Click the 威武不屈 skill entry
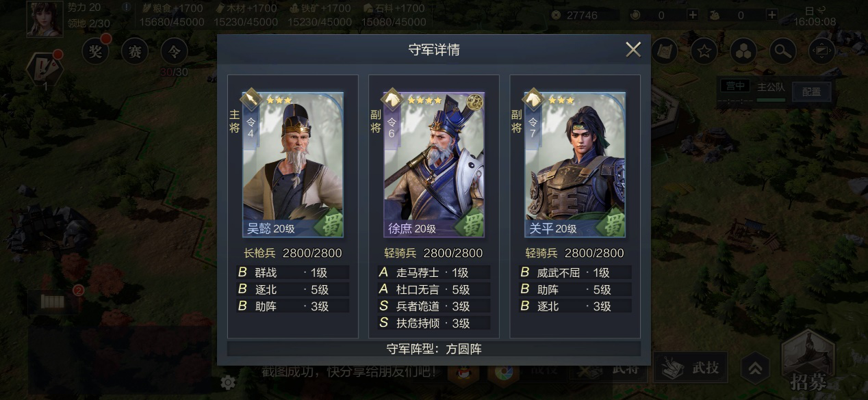This screenshot has width=868, height=400. click(575, 272)
